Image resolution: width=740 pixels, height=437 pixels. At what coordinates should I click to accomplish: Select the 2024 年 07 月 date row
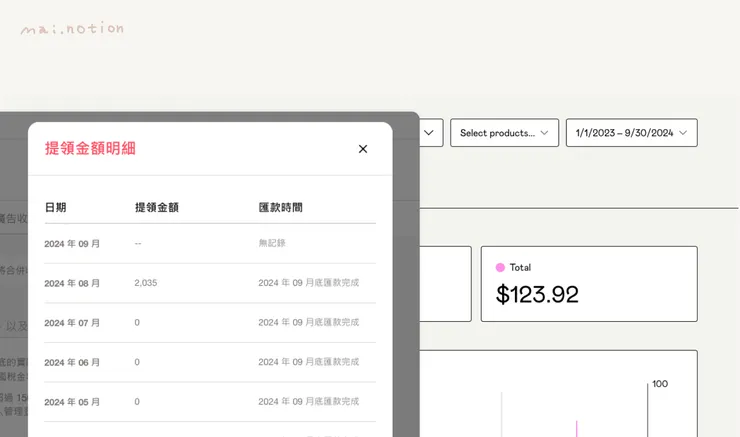click(x=210, y=323)
